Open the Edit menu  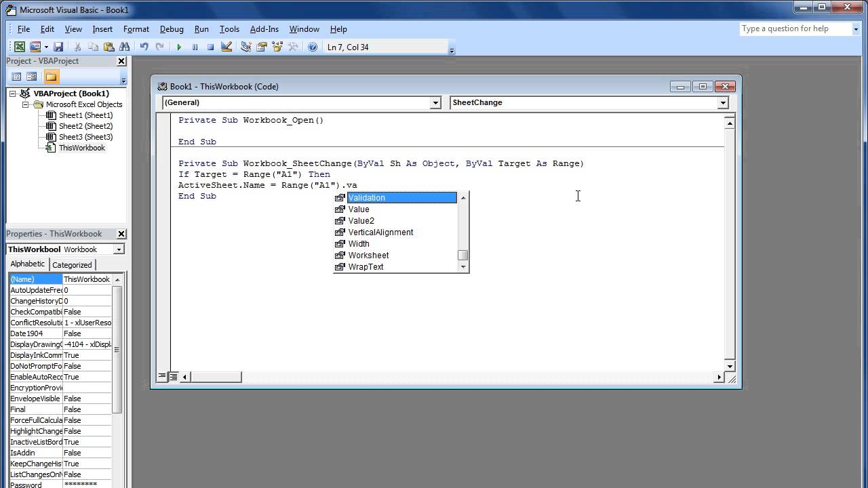click(47, 29)
